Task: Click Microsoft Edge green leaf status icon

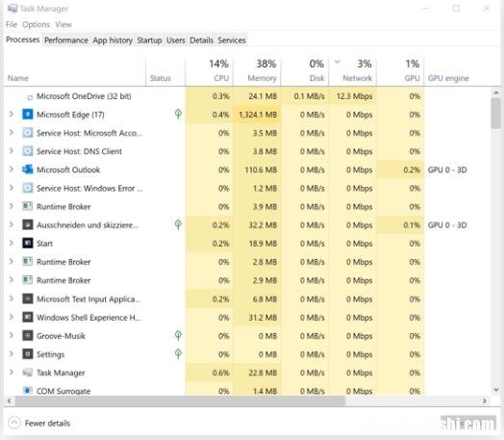Action: tap(178, 114)
